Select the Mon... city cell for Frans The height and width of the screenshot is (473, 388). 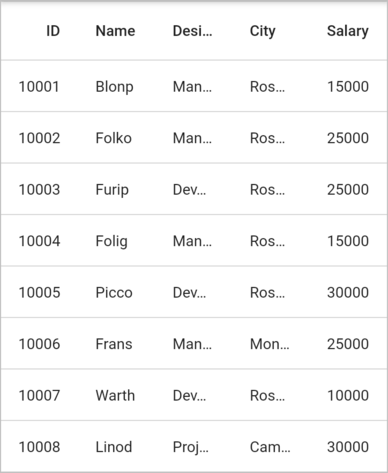pyautogui.click(x=270, y=344)
